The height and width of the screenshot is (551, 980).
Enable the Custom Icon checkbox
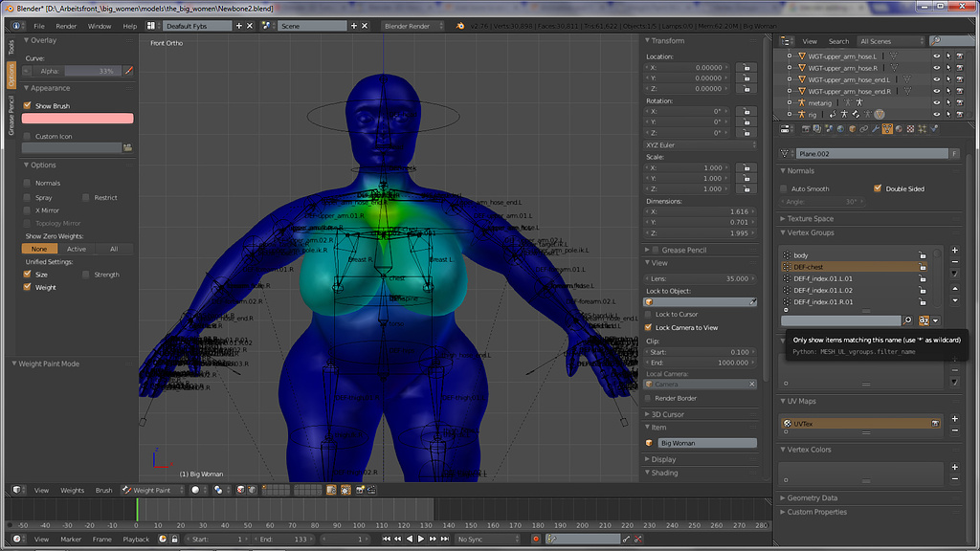click(27, 136)
